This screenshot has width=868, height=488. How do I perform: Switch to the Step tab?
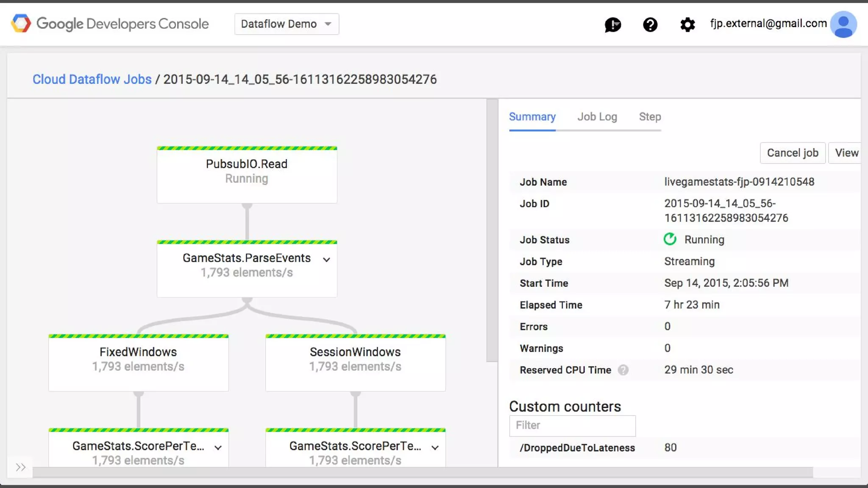point(650,117)
